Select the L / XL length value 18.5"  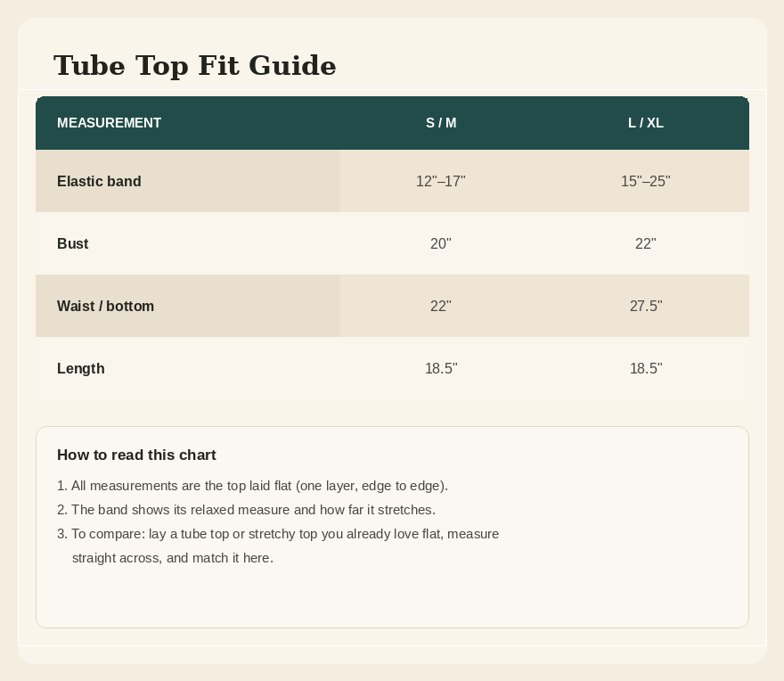646,368
